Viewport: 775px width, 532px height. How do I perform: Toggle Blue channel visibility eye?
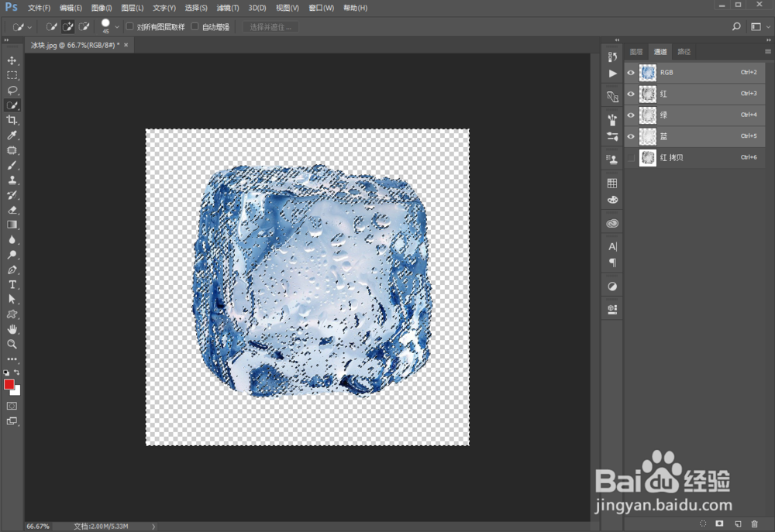pos(631,136)
